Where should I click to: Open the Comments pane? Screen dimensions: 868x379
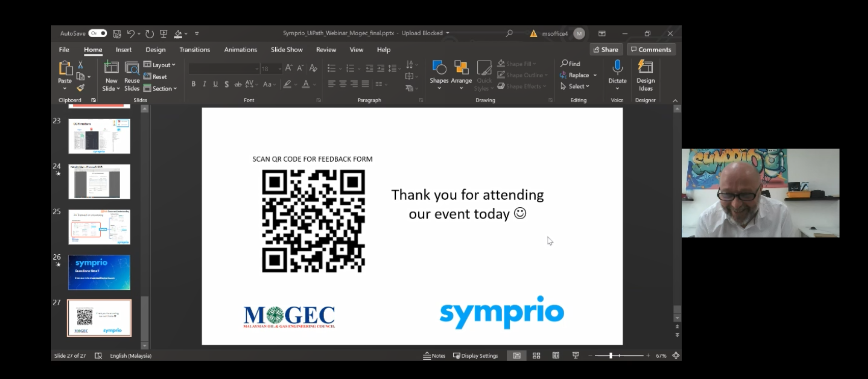pyautogui.click(x=651, y=49)
